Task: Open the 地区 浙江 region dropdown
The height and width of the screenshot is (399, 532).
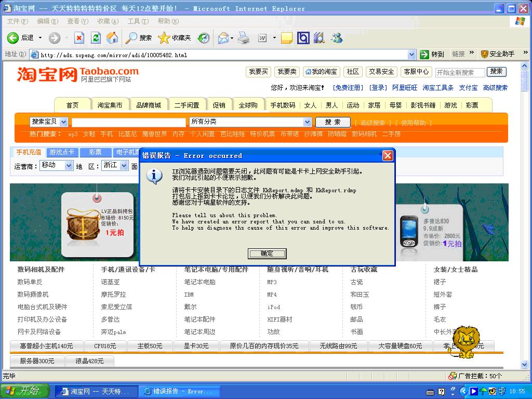Action: [x=124, y=165]
